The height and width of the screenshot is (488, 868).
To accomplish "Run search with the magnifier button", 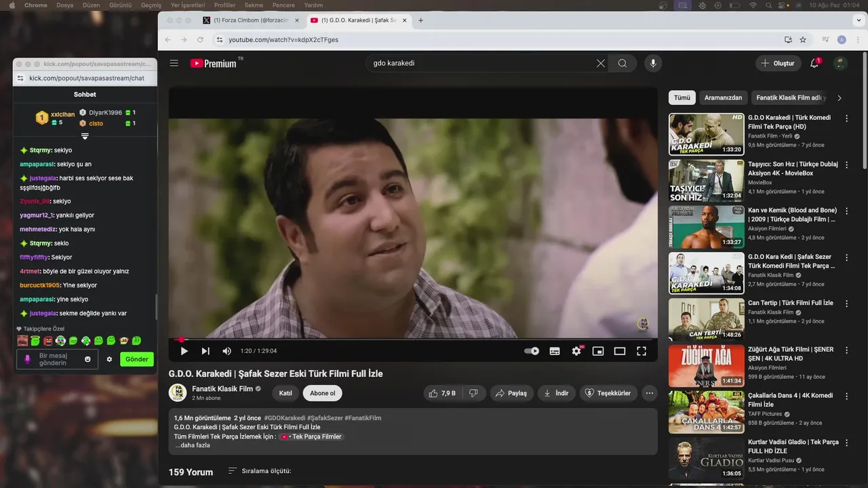I will (x=623, y=63).
